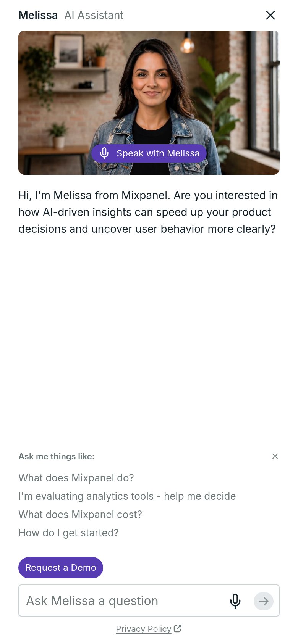
Task: Ask 'What does Mixpanel cost?'
Action: 80,515
